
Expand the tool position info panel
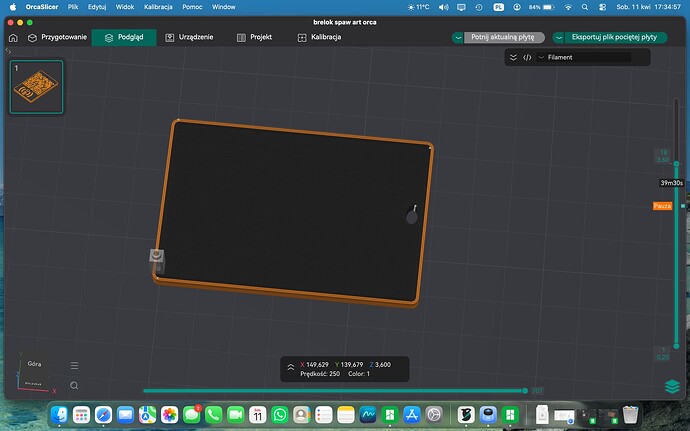pos(290,367)
